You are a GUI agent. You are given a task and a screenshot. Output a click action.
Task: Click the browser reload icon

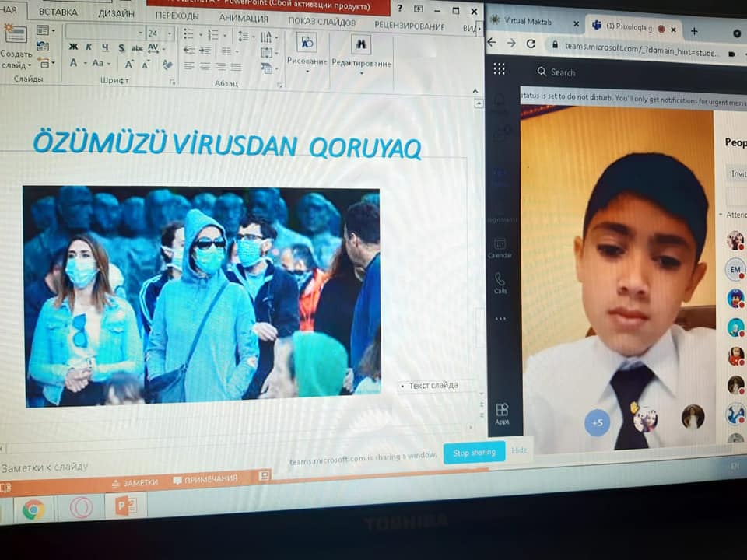pyautogui.click(x=531, y=44)
